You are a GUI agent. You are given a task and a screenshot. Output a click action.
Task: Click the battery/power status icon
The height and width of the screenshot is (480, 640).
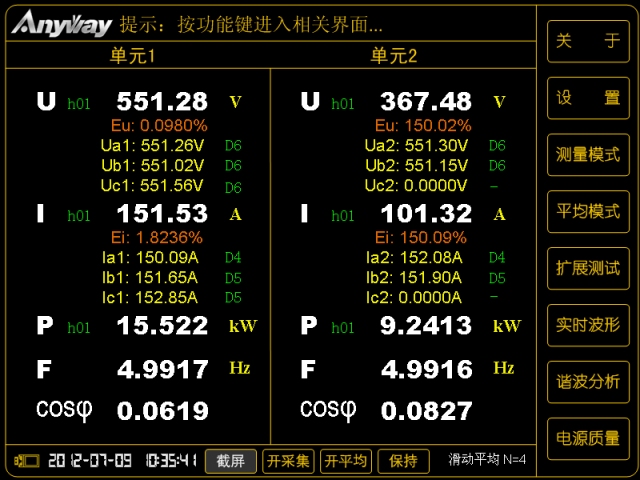[25, 461]
